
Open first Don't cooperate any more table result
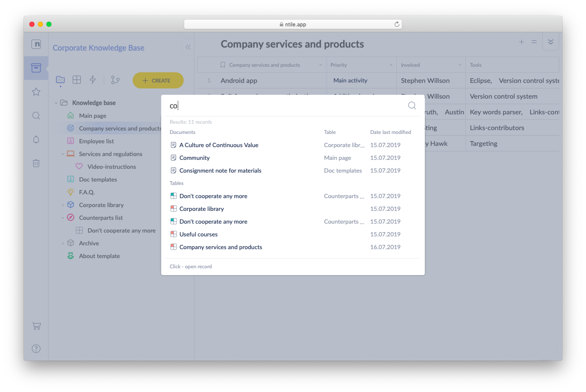point(213,196)
